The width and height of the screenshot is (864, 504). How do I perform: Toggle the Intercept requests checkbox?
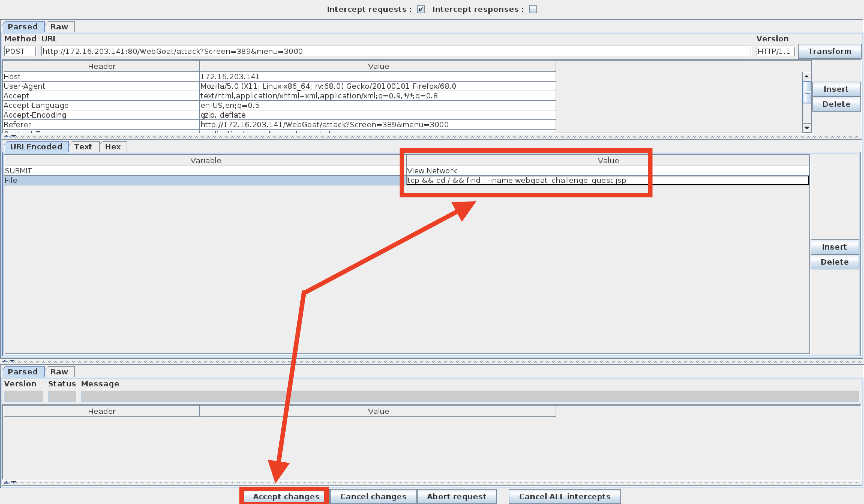[x=421, y=9]
